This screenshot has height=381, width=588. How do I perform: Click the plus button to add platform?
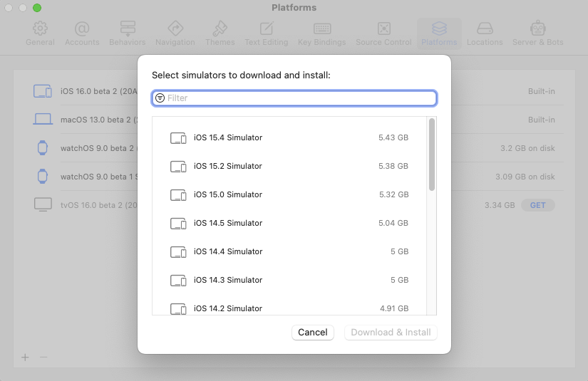(x=25, y=357)
